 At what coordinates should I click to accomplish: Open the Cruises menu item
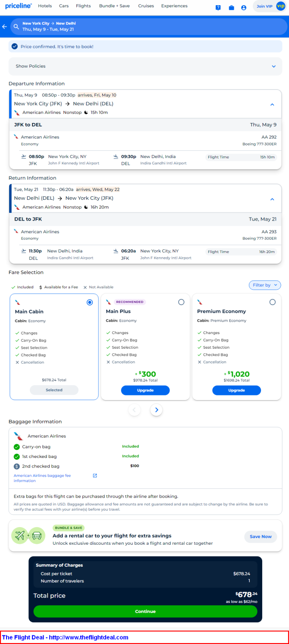(146, 6)
